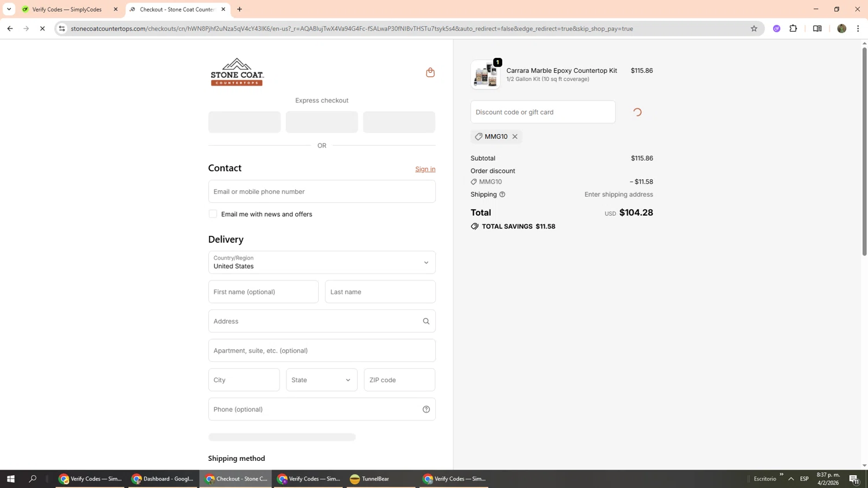This screenshot has width=868, height=488.
Task: Open the Windows Start menu
Action: pos(10,479)
